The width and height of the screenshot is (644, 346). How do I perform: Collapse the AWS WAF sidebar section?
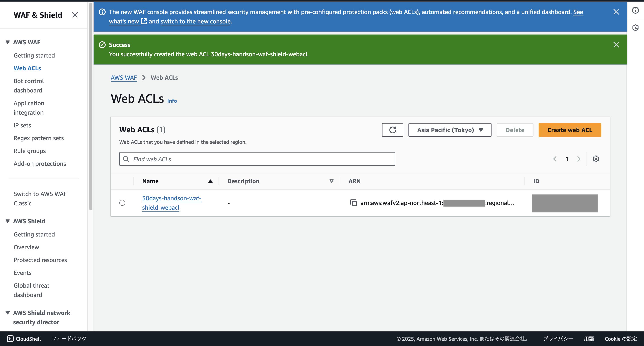8,42
